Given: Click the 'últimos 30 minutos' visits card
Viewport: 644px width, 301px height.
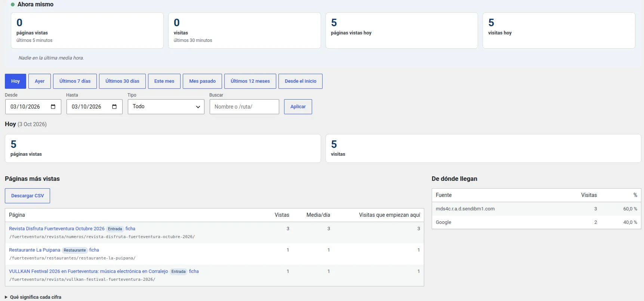Looking at the screenshot, I should tap(244, 31).
